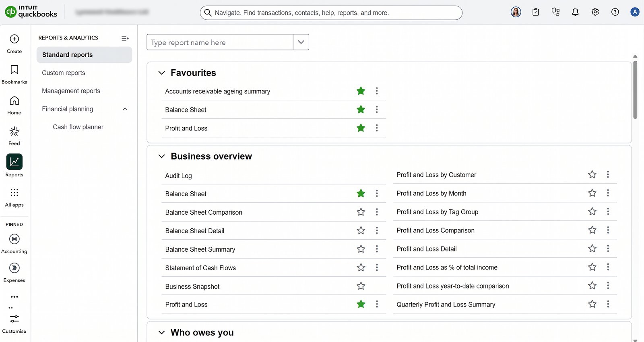
Task: Favourite Profit and Loss by Customer
Action: (592, 174)
